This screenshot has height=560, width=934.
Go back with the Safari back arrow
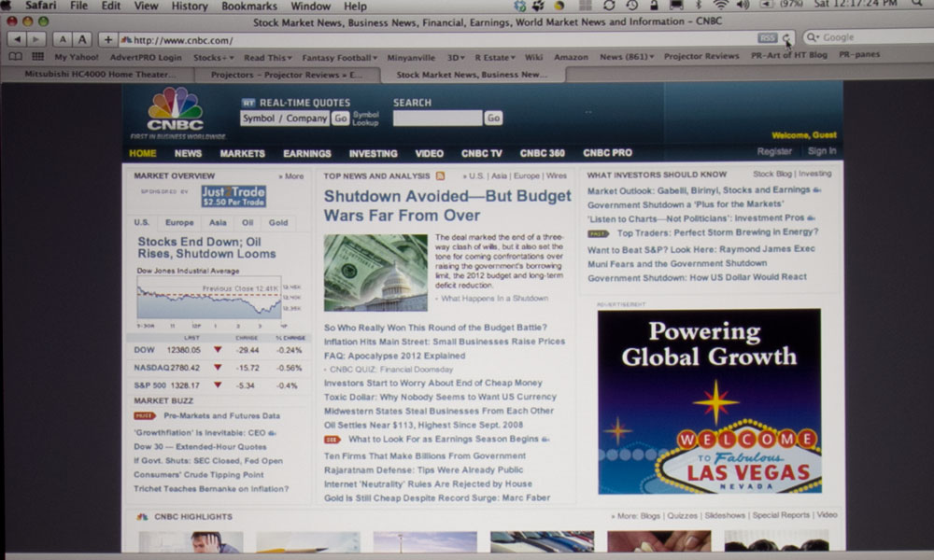tap(17, 40)
